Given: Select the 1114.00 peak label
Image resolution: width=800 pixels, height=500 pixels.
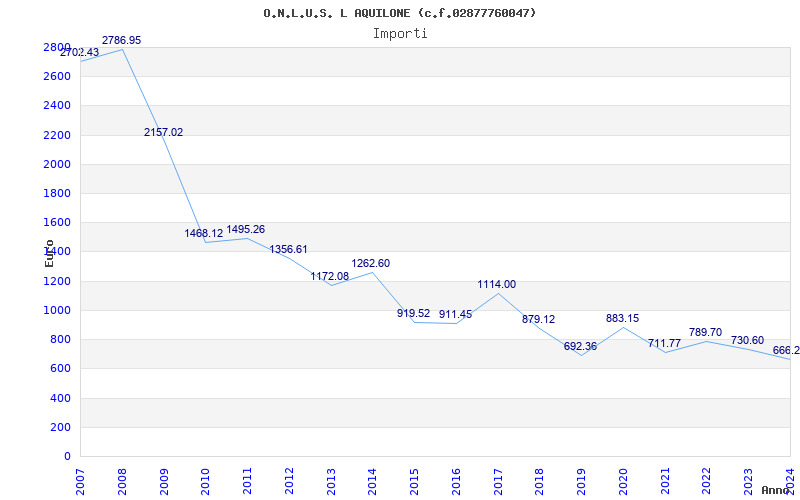Looking at the screenshot, I should (x=496, y=284).
